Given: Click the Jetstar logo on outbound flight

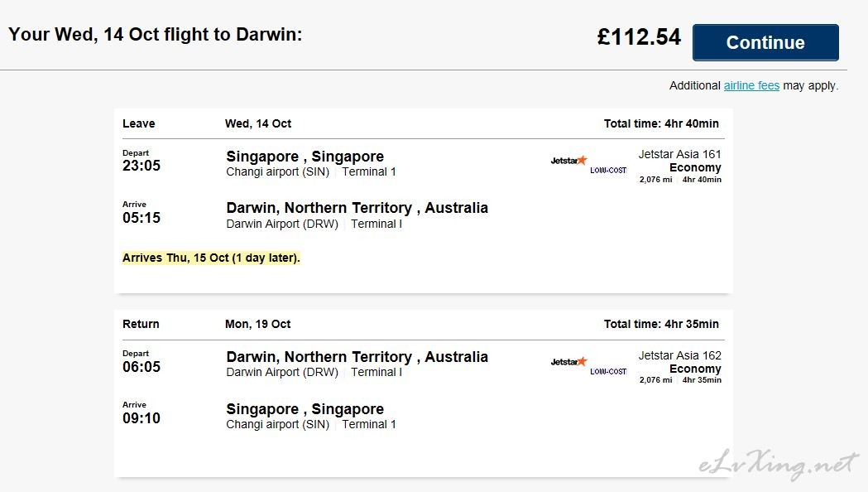Looking at the screenshot, I should click(x=568, y=161).
